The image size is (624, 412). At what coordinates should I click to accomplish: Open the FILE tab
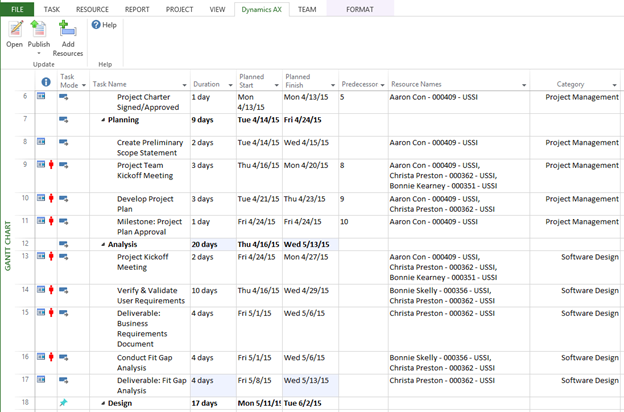tap(17, 8)
